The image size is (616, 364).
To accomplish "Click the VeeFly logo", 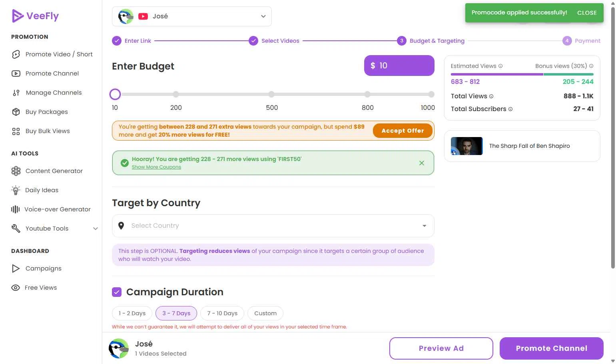I will 35,16.
